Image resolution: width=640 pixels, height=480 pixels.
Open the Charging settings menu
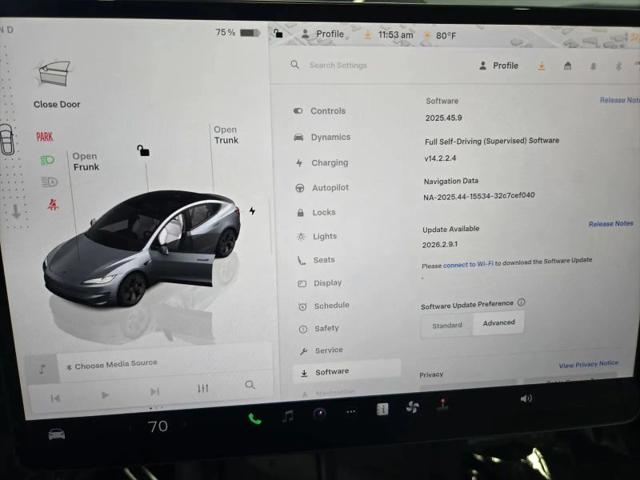point(322,163)
